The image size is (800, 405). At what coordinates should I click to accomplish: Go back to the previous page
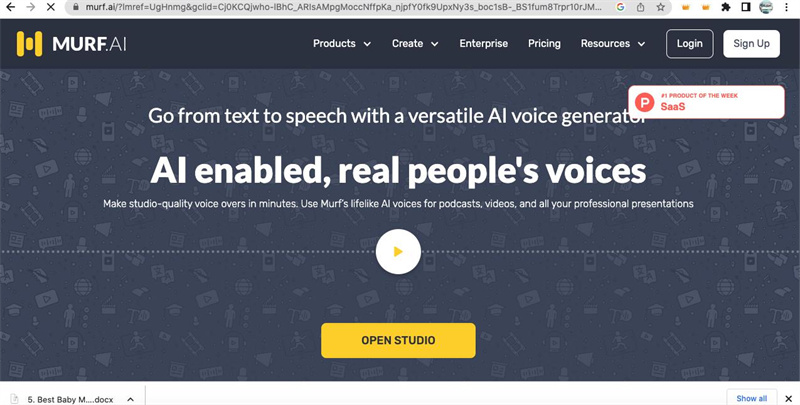click(8, 7)
